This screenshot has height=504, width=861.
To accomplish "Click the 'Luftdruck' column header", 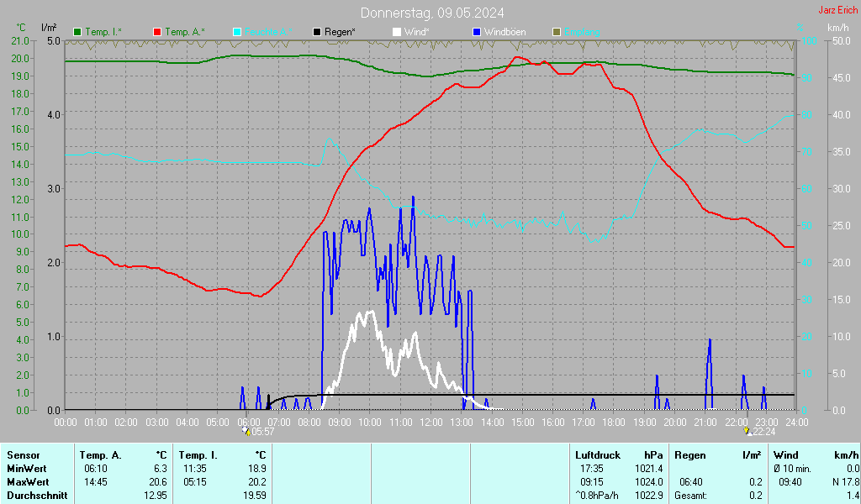I will (x=598, y=455).
